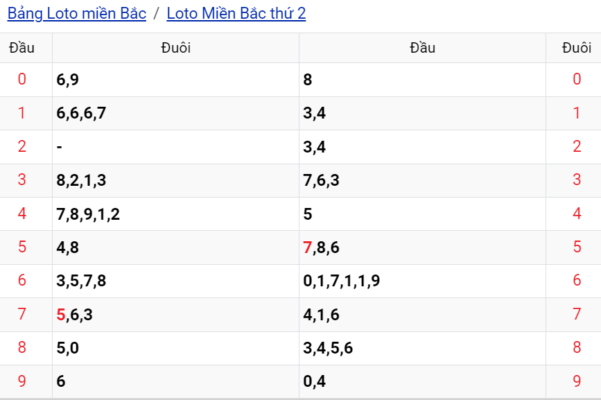Select red tail digit 6 in right column
Screen dimensions: 601x400
[576, 281]
